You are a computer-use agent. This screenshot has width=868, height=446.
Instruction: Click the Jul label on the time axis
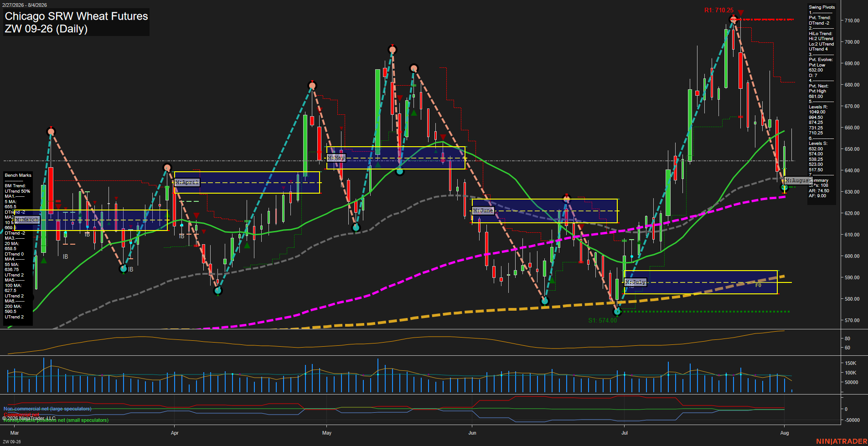pos(625,433)
